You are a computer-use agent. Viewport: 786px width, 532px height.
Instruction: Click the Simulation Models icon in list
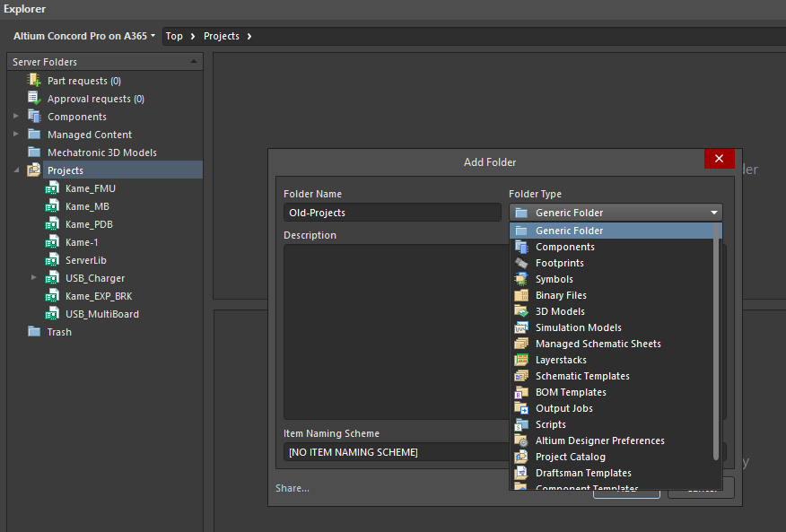coord(521,327)
